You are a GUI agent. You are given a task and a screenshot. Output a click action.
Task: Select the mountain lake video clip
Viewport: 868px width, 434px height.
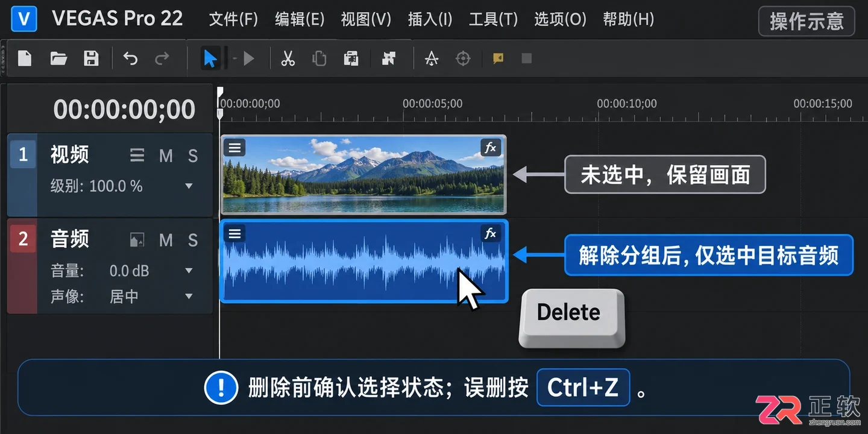click(x=363, y=175)
